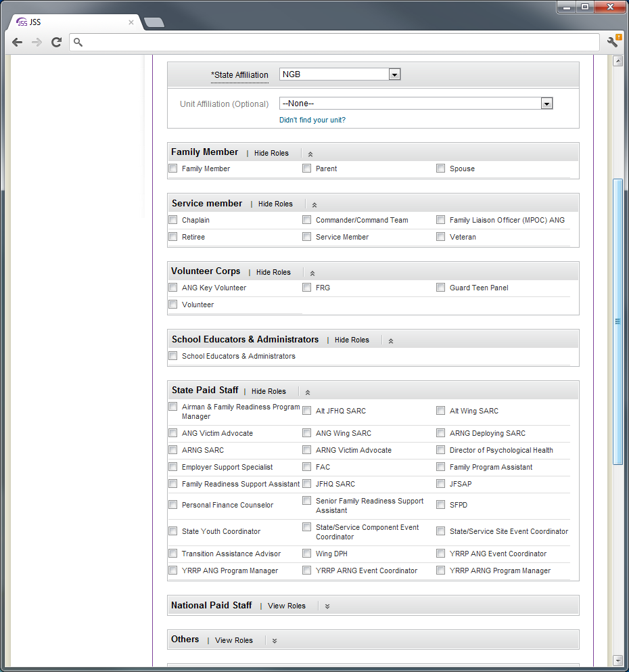Image resolution: width=629 pixels, height=672 pixels.
Task: Tick the ANG Key Volunteer checkbox
Action: point(173,288)
